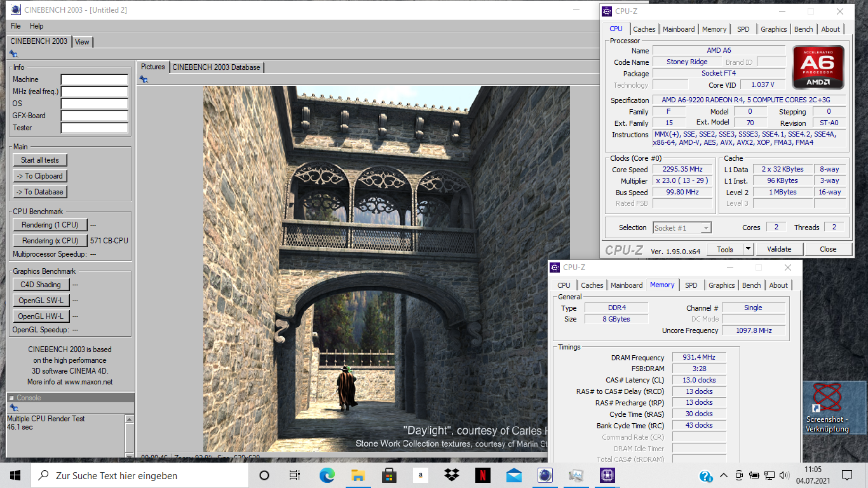Open network status tray icon
The width and height of the screenshot is (868, 488).
click(770, 475)
